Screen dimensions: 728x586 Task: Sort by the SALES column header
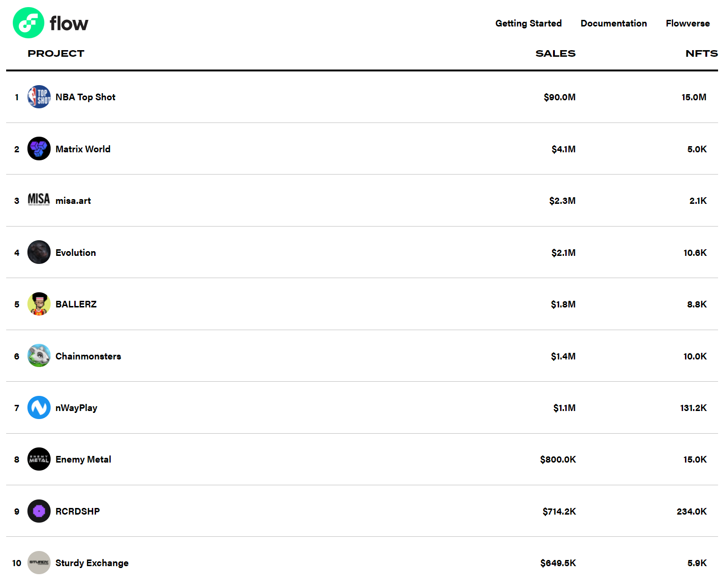pyautogui.click(x=555, y=53)
